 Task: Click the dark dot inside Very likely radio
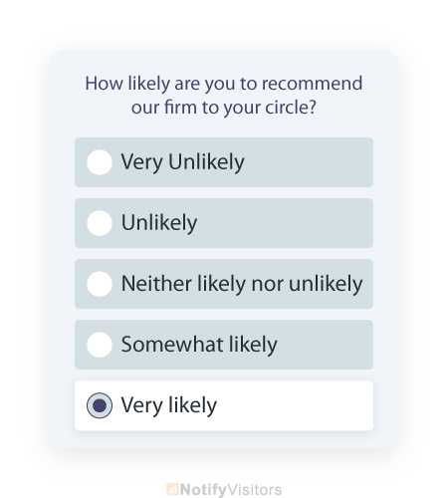pyautogui.click(x=100, y=405)
